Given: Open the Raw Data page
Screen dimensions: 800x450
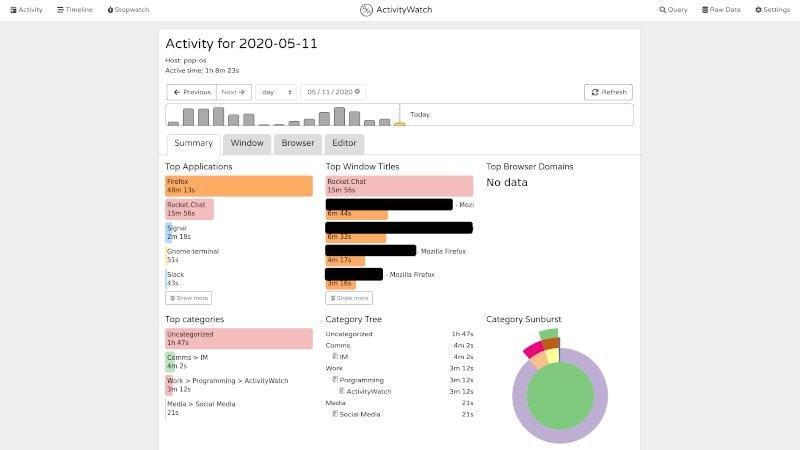Looking at the screenshot, I should (x=721, y=9).
